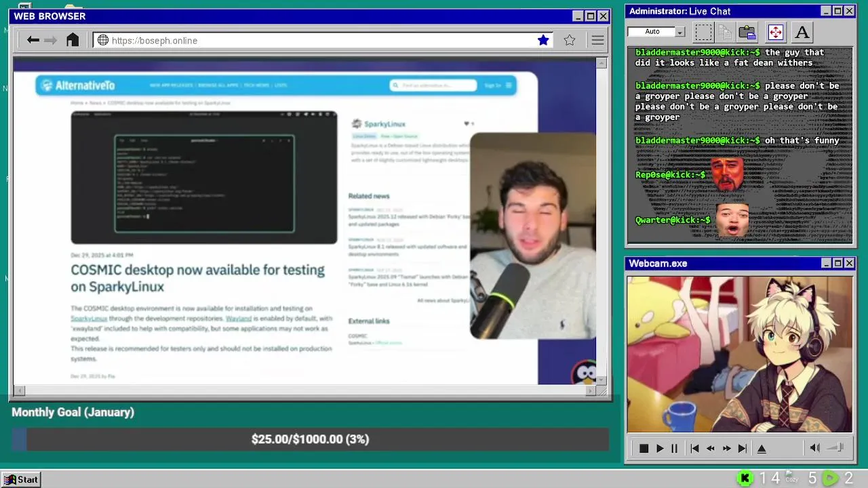Image resolution: width=868 pixels, height=488 pixels.
Task: Click browser vertical scrollbar up arrow
Action: (x=601, y=63)
